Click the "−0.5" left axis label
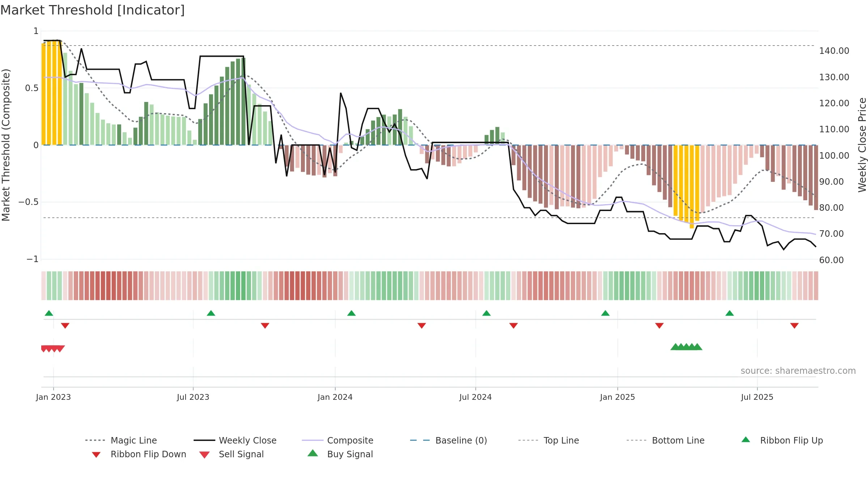 [28, 202]
